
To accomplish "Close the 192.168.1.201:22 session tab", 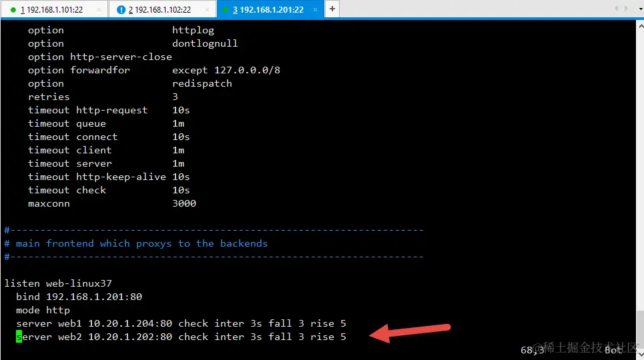I will 315,10.
